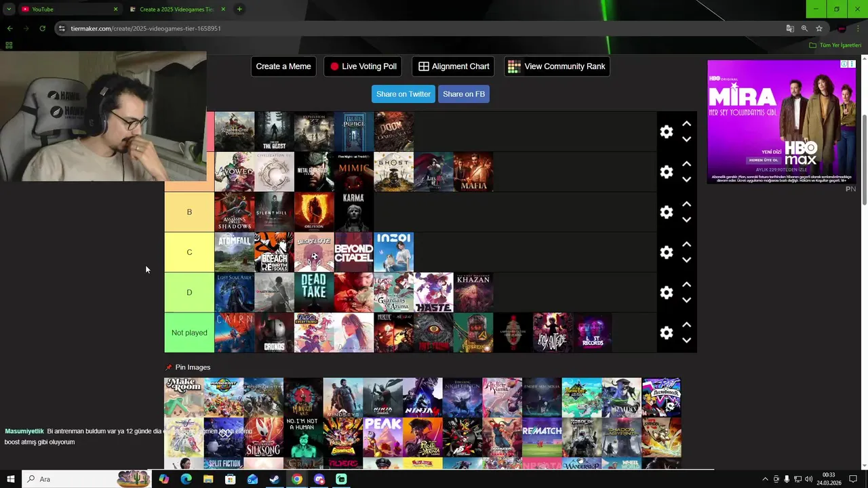Click the Create a Meme button

coord(283,66)
